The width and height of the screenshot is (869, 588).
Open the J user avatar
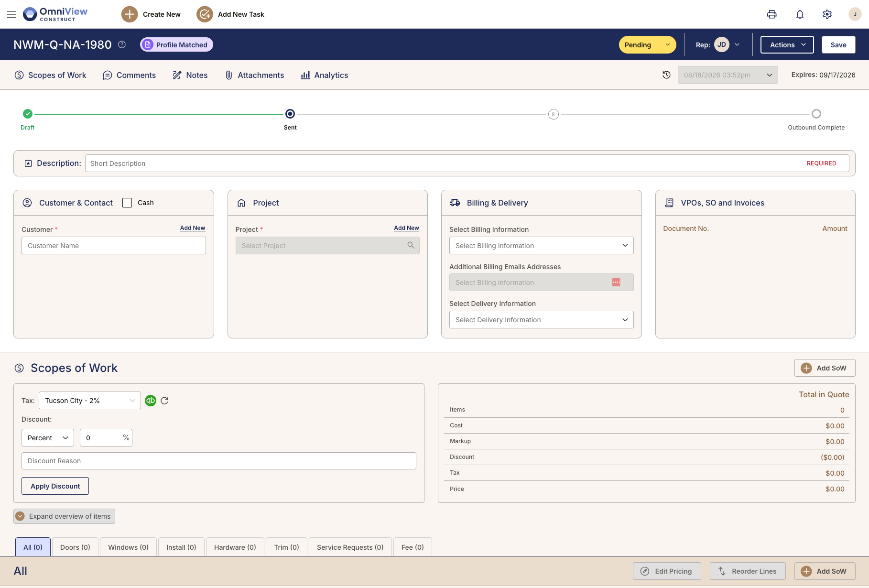[855, 14]
